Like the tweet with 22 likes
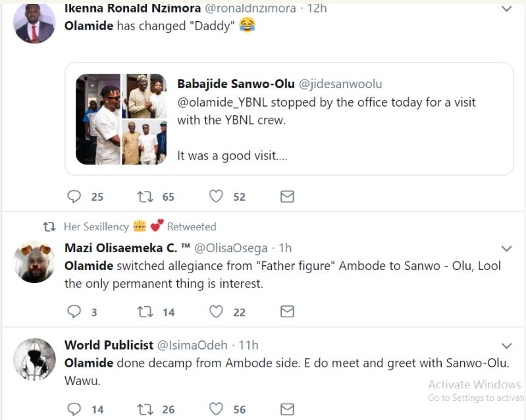526x420 pixels. point(216,311)
